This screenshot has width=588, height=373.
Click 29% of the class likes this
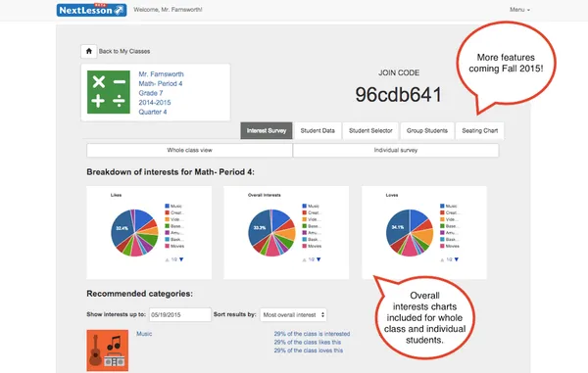(x=307, y=343)
